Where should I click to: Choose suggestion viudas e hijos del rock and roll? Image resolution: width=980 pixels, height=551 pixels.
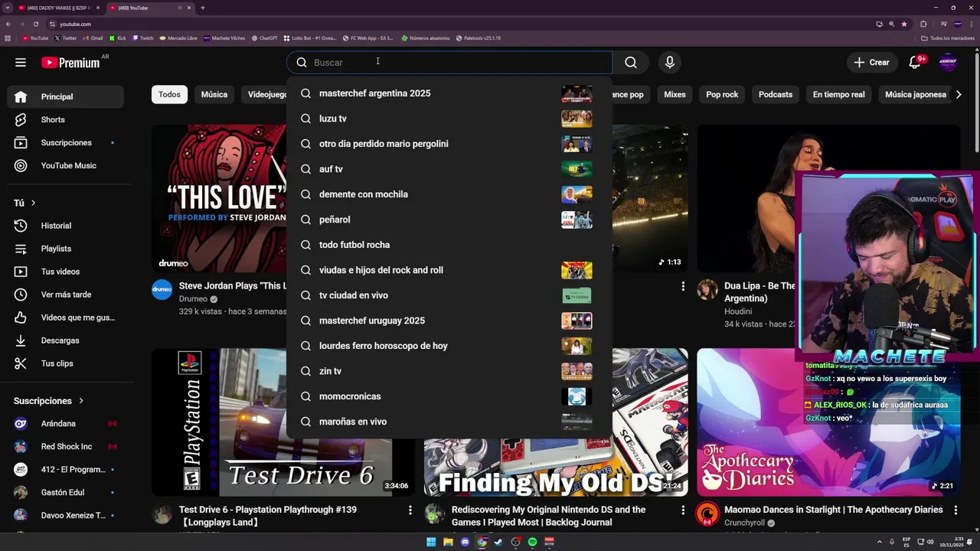point(449,270)
